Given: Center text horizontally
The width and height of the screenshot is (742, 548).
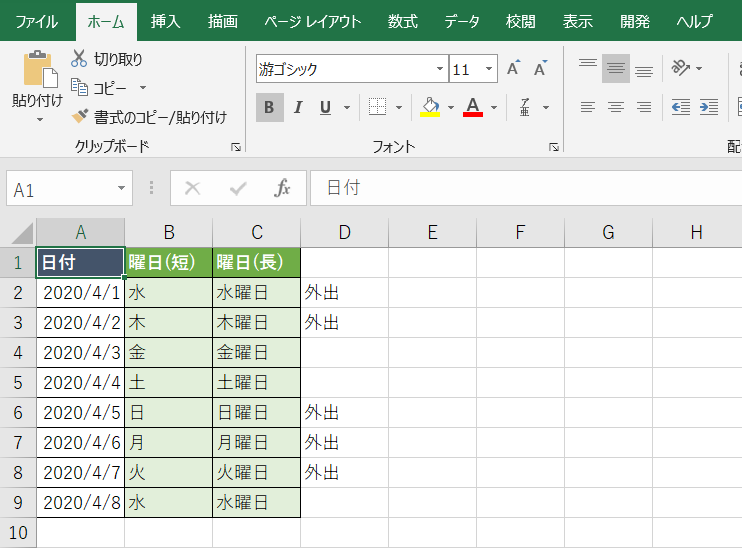Looking at the screenshot, I should 616,107.
